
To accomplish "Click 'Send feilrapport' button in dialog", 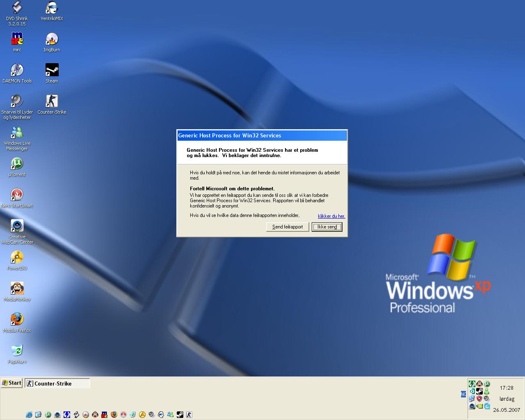I will click(288, 227).
